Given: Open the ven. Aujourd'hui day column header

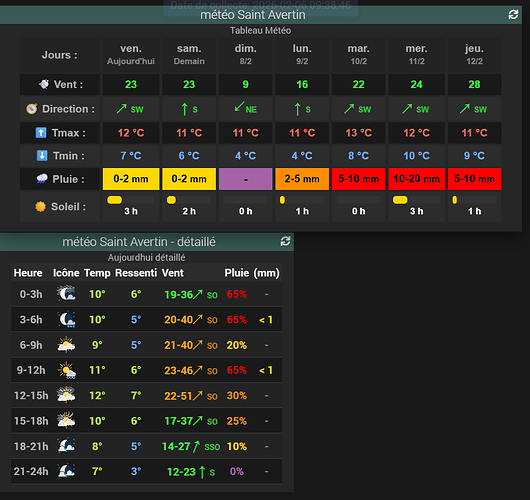Looking at the screenshot, I should pyautogui.click(x=131, y=54).
